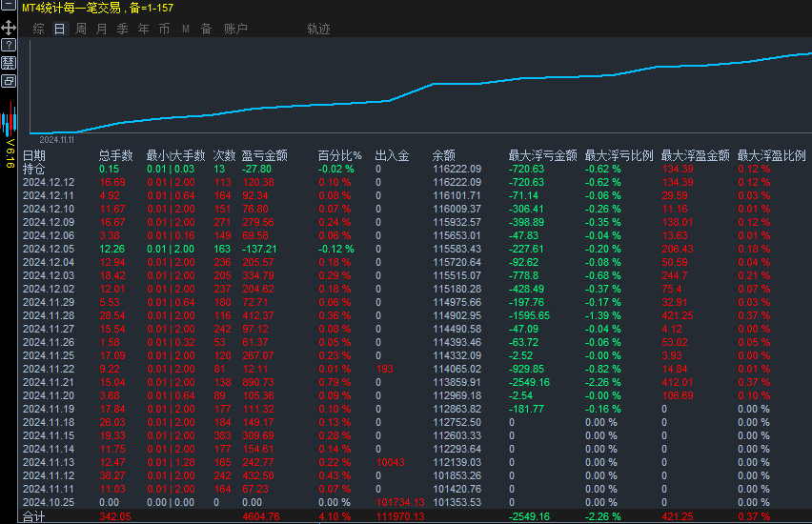Select the 2024.11.13 date row

(x=49, y=462)
